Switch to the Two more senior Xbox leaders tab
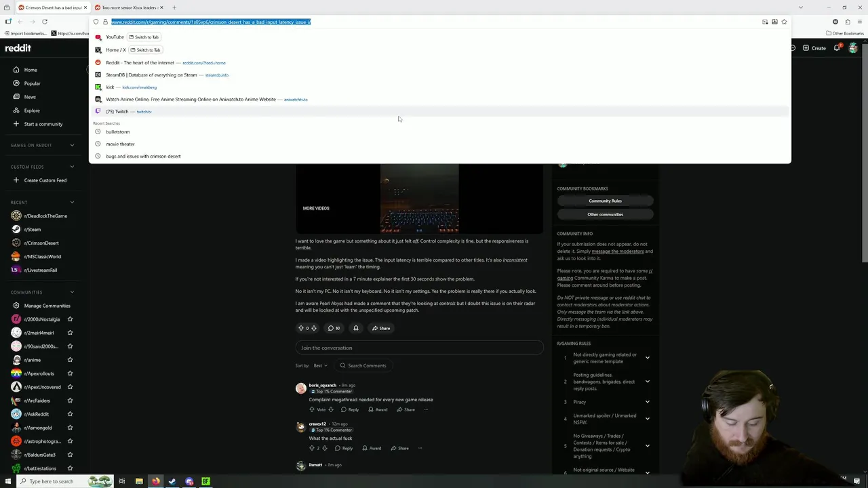 [x=128, y=7]
